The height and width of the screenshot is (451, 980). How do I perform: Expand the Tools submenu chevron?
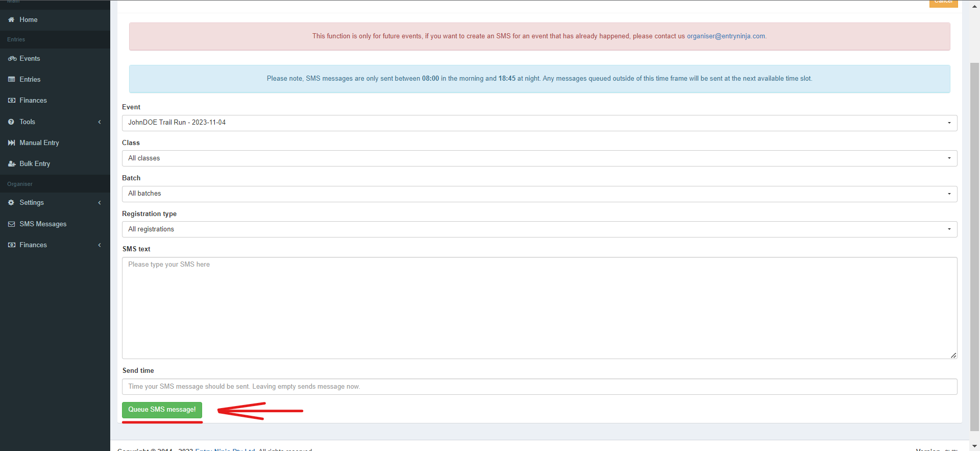pos(100,122)
